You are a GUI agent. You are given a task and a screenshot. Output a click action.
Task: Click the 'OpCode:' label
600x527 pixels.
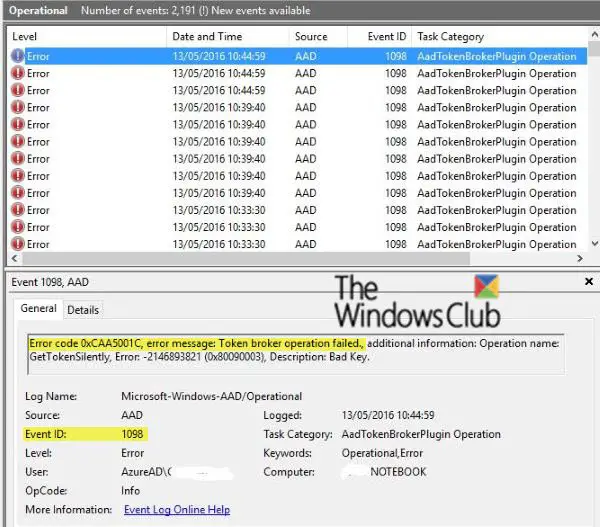click(x=46, y=491)
